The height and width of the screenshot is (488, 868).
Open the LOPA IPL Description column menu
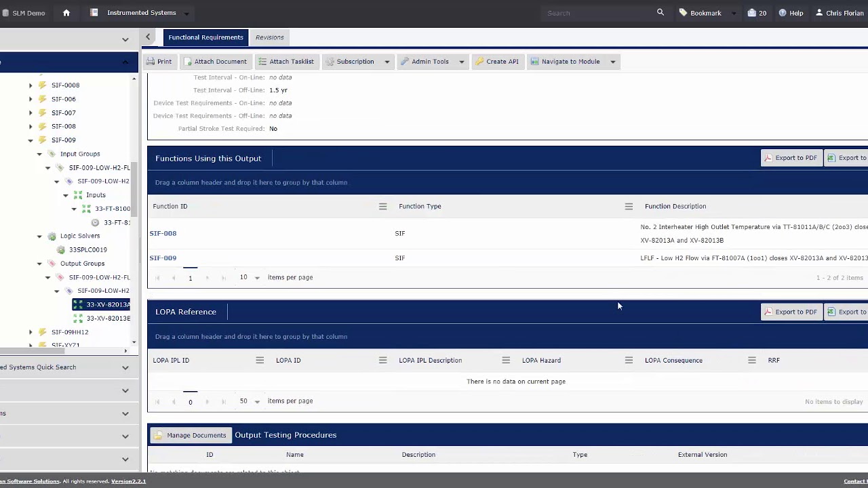506,361
